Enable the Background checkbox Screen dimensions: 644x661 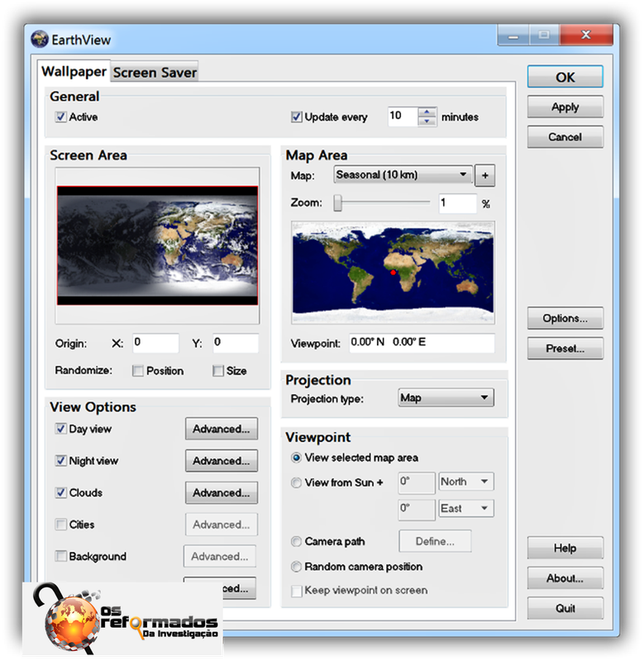click(x=61, y=556)
